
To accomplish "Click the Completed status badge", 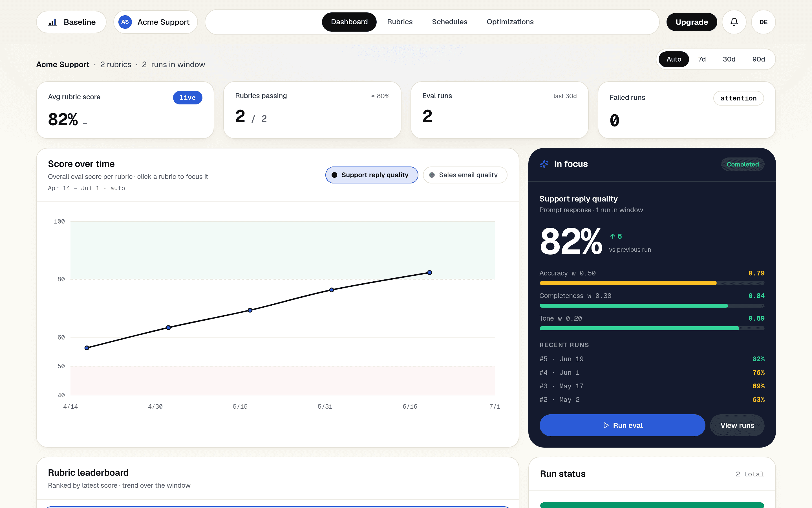I will [x=743, y=164].
